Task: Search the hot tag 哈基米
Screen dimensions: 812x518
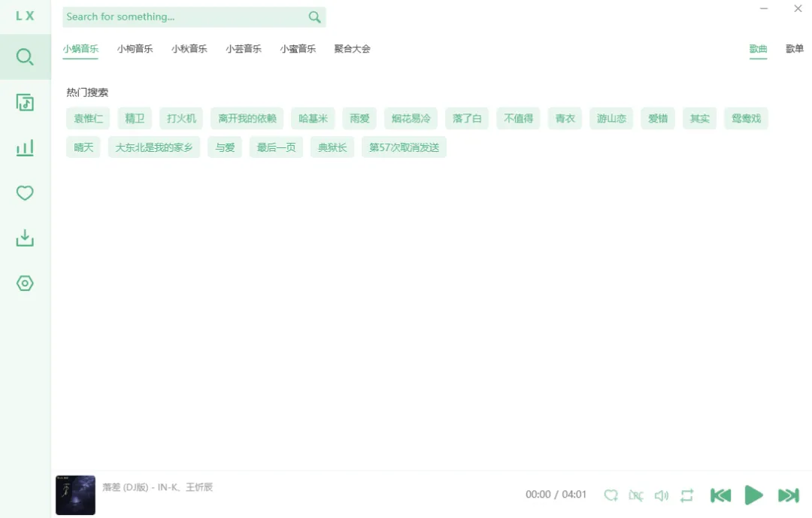Action: pyautogui.click(x=313, y=119)
